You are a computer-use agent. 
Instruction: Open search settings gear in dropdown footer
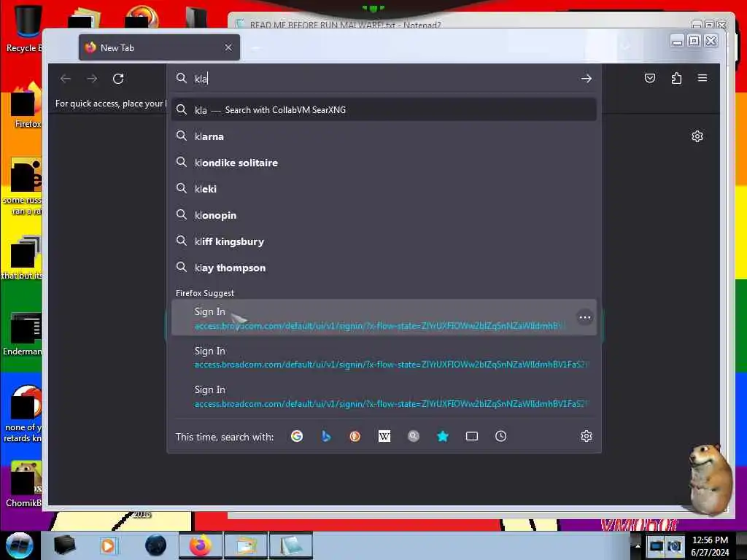click(587, 436)
